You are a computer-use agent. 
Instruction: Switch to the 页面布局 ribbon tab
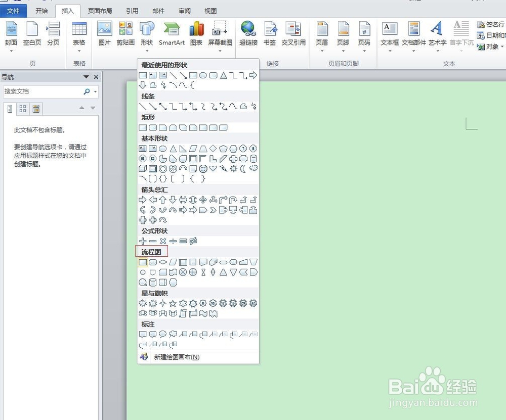[x=100, y=10]
